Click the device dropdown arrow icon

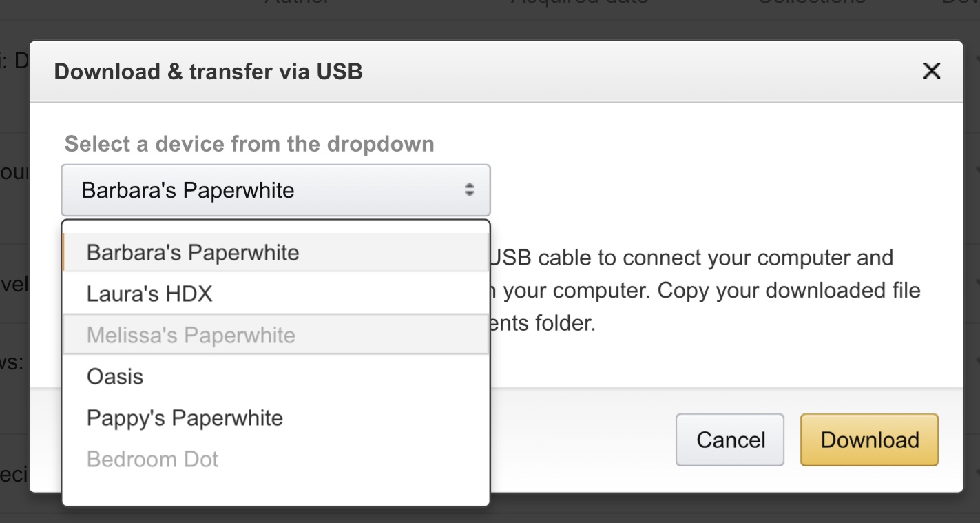(x=469, y=190)
